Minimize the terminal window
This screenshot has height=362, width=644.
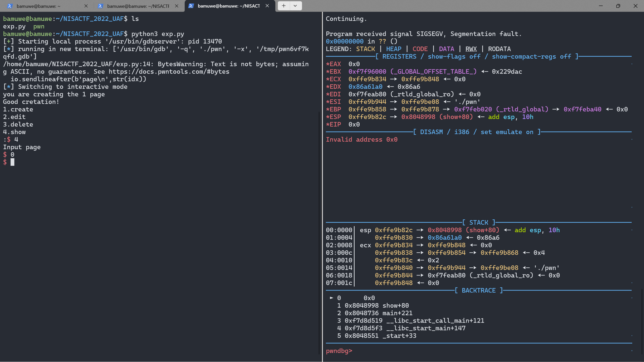click(x=601, y=6)
